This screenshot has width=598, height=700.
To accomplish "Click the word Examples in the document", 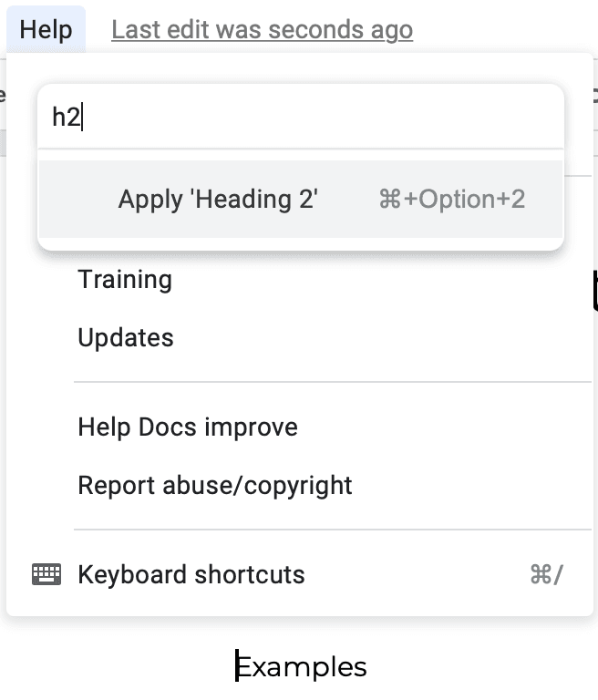I will (x=302, y=667).
